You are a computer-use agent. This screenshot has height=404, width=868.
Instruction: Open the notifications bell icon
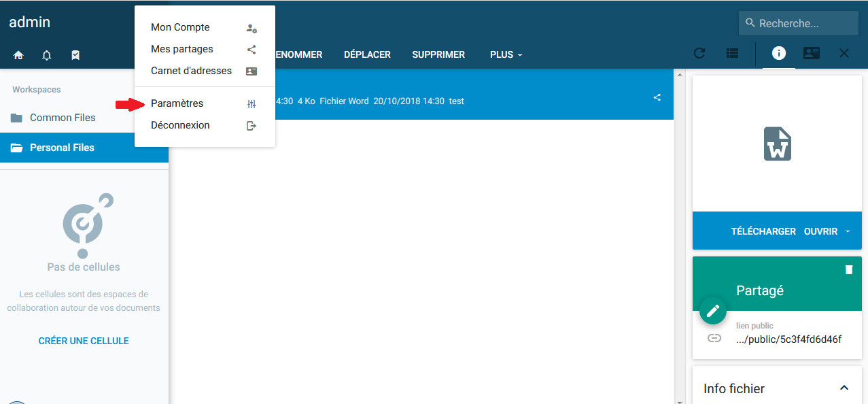[47, 55]
